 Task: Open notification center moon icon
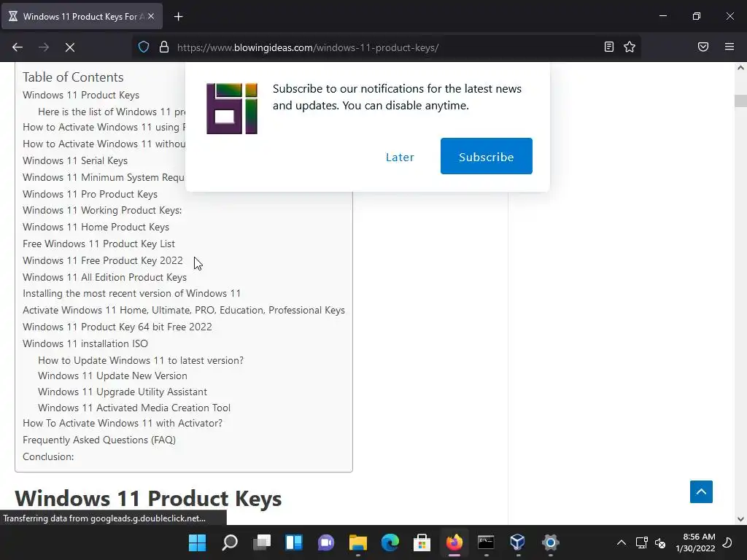727,542
